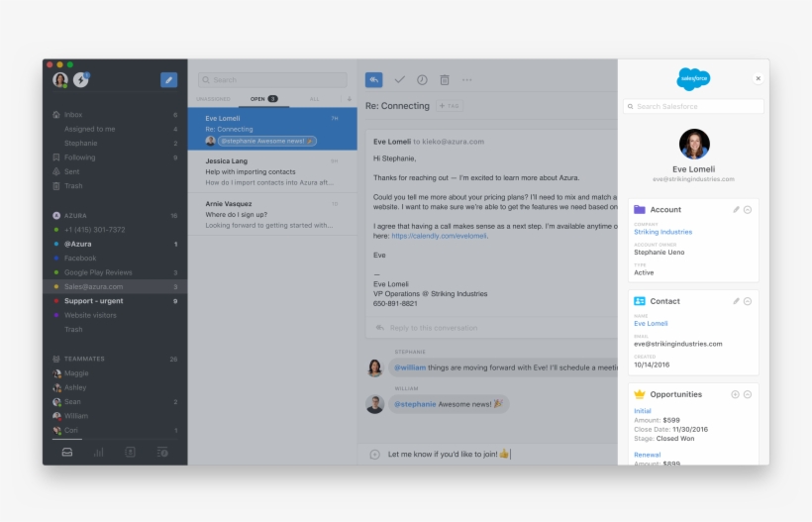Open the +1 (415) 301-7372 channel
Screen dimensions: 812x522
[x=115, y=230]
